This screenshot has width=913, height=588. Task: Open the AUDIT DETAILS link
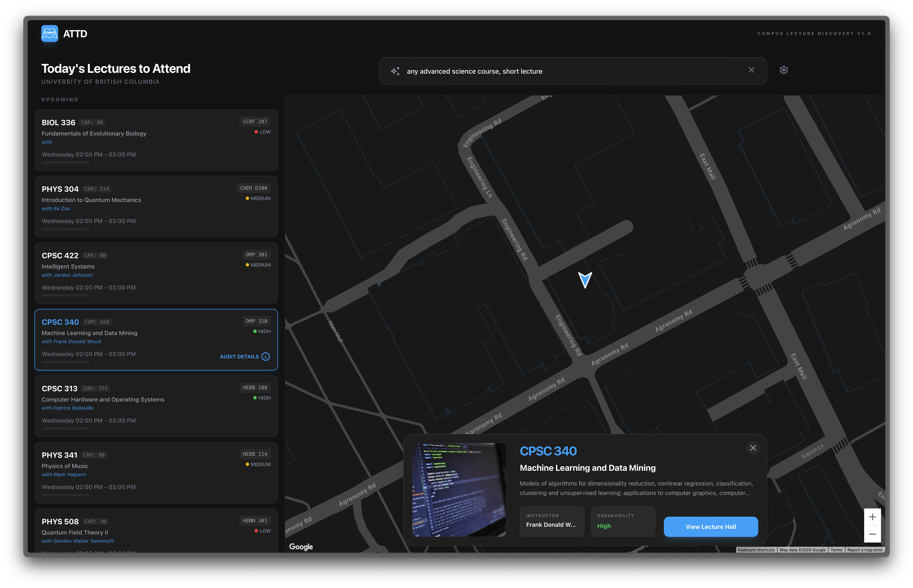(x=239, y=357)
